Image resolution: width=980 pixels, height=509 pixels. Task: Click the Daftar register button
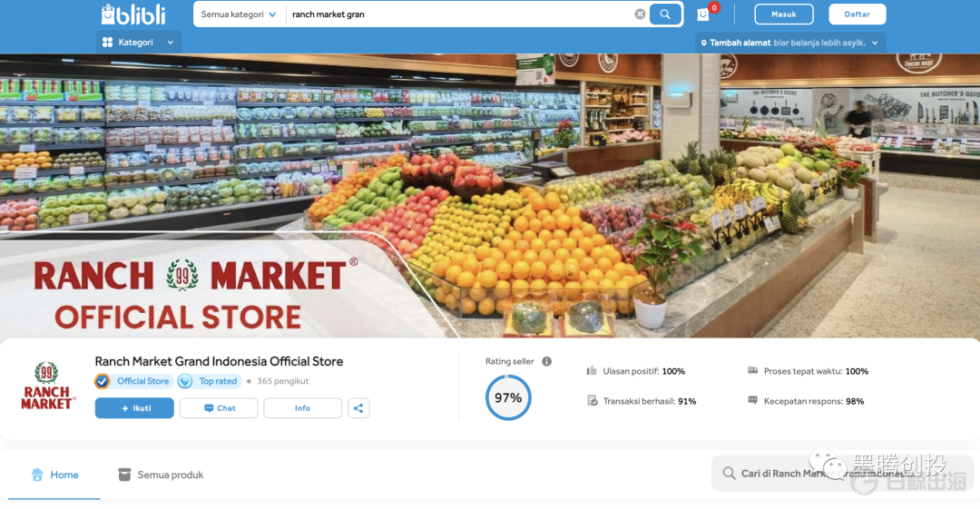(x=857, y=15)
